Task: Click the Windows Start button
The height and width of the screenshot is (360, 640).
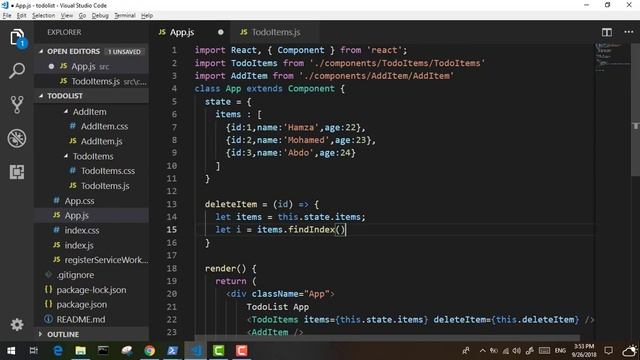Action: click(11, 351)
